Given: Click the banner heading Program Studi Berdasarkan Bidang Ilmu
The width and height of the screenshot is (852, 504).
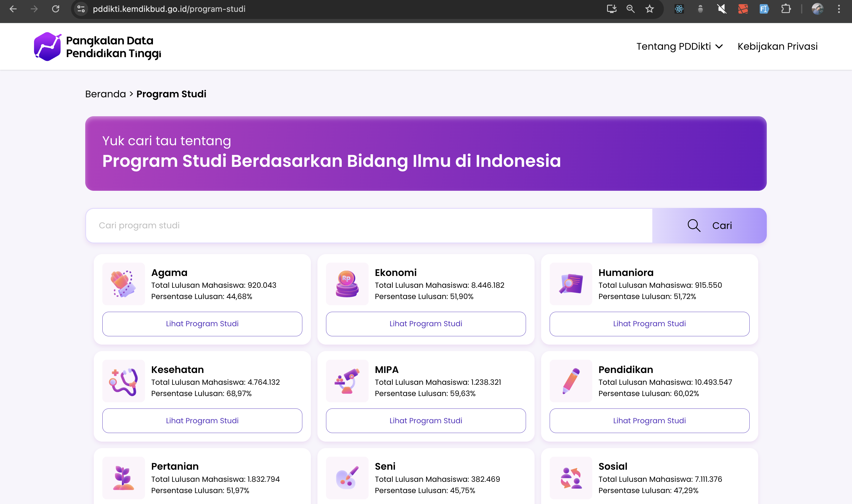Looking at the screenshot, I should [331, 161].
